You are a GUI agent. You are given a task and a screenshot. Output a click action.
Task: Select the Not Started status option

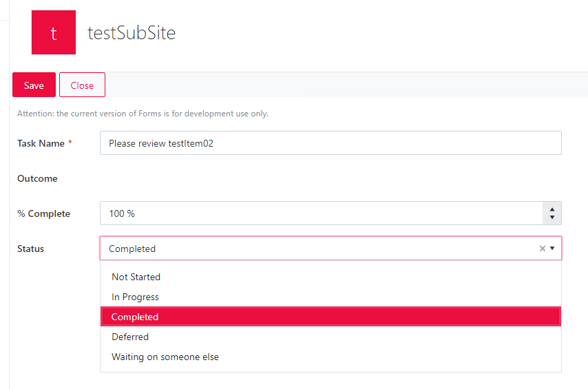(x=136, y=277)
